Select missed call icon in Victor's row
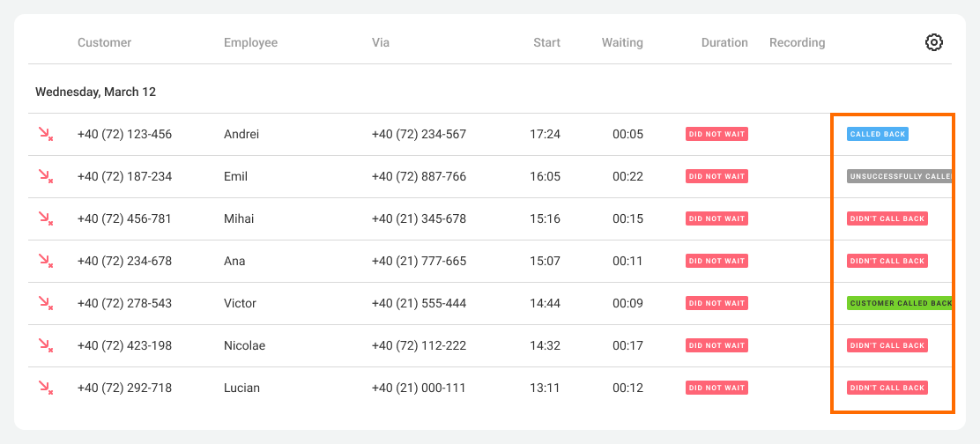 coord(45,303)
